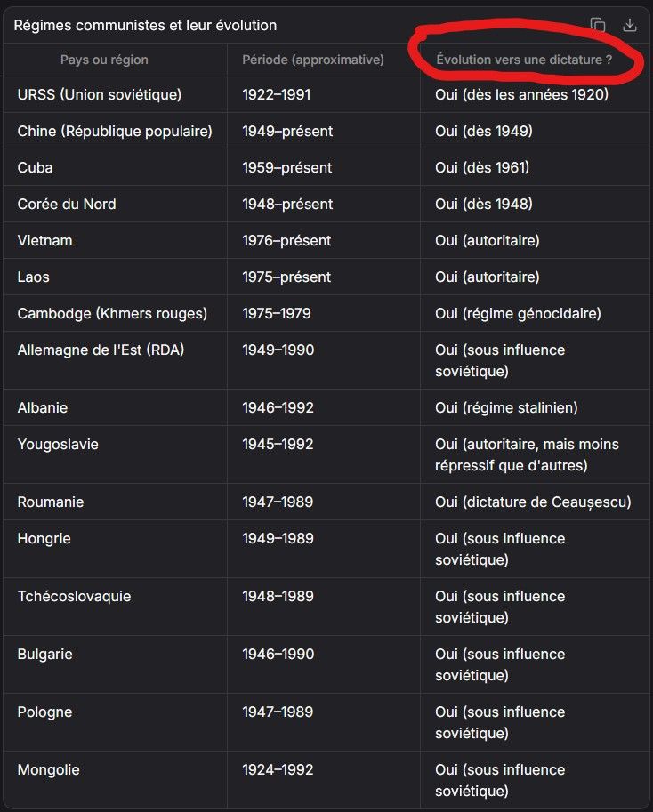653x812 pixels.
Task: Click the copy table icon
Action: point(598,25)
